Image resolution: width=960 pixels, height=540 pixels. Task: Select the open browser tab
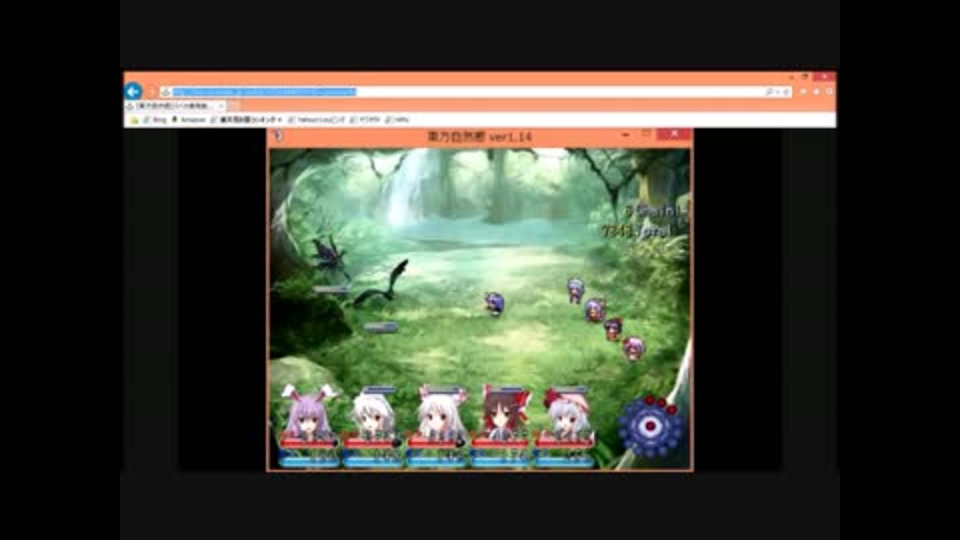point(175,106)
